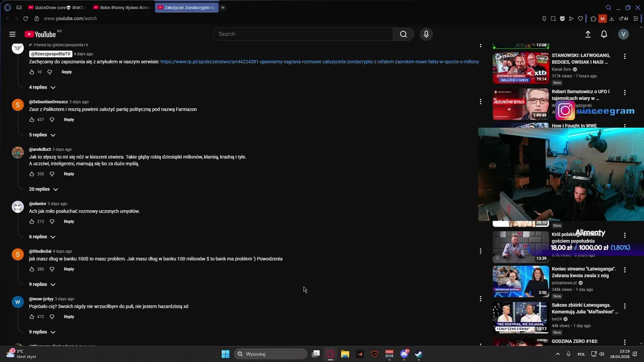This screenshot has width=644, height=362.
Task: Open the Robert Bernatowicz UFO thumbnail
Action: tap(521, 104)
